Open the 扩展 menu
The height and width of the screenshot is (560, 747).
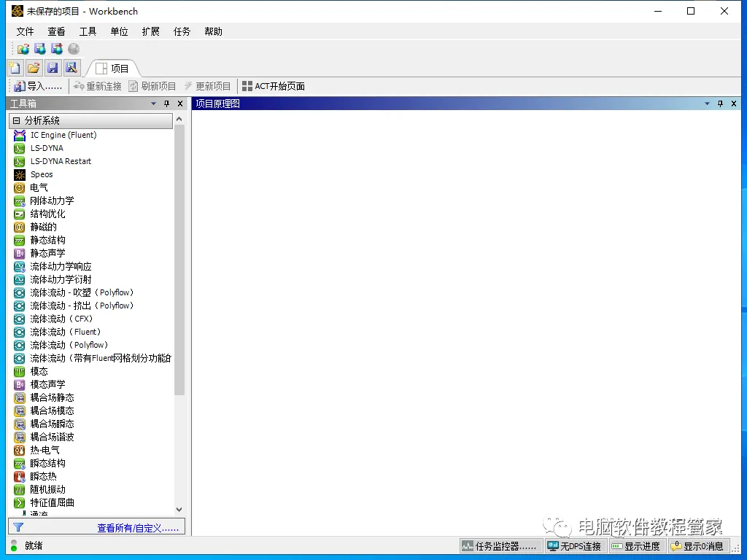coord(150,31)
